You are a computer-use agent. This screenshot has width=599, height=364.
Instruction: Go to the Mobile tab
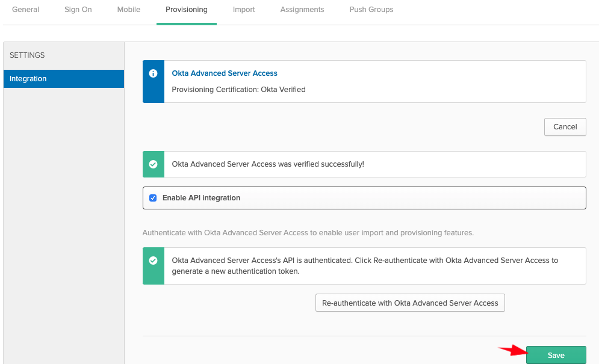(129, 10)
